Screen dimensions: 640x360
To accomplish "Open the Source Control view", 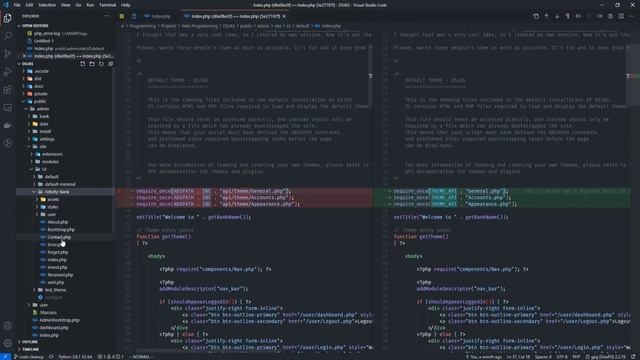I will click(7, 53).
